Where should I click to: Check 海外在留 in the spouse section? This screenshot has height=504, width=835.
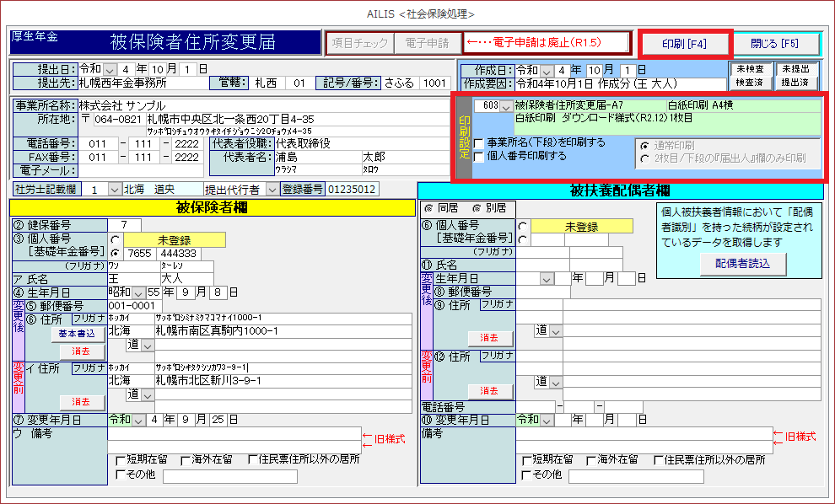(x=590, y=460)
